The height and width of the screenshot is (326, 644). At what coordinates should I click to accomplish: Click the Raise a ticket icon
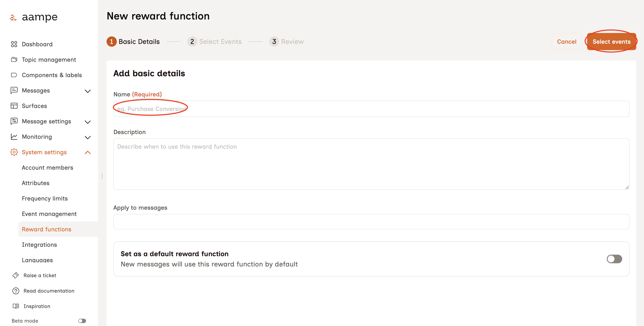[x=16, y=275]
